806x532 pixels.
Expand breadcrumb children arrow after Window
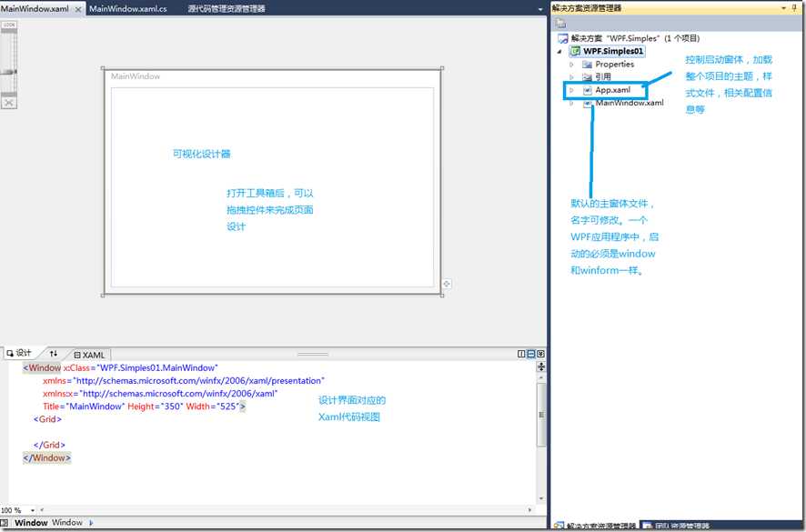coord(91,523)
